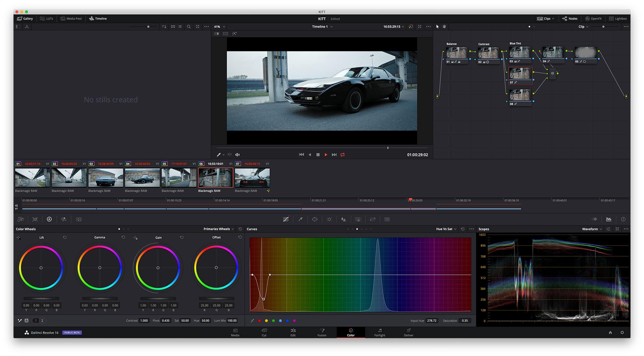Image resolution: width=644 pixels, height=356 pixels.
Task: Toggle split screen view
Action: (x=225, y=34)
